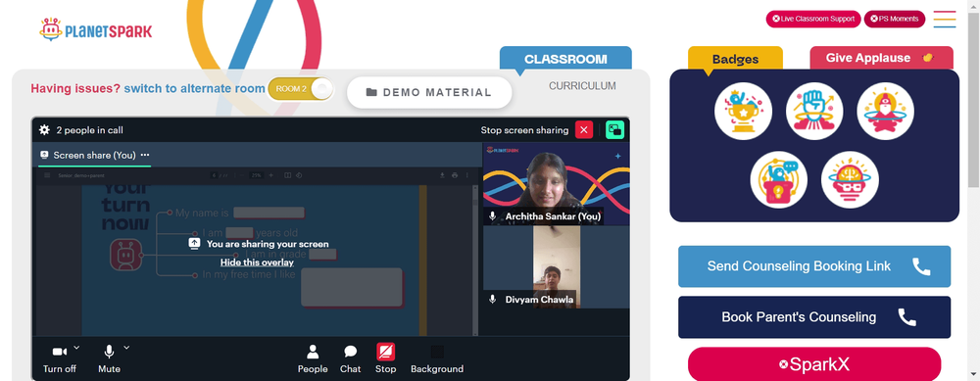
Task: Click the '2 people in call' text
Action: pos(89,130)
